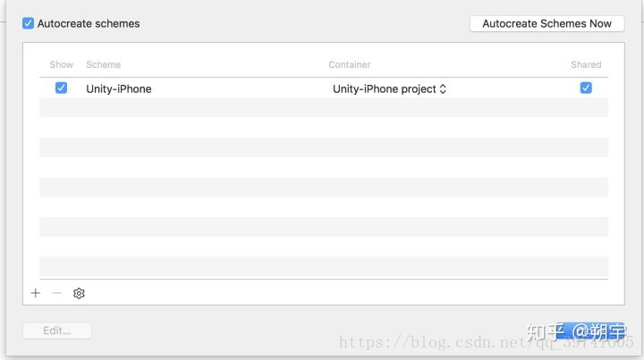The width and height of the screenshot is (644, 360).
Task: Click the Unity-iPhone project container text
Action: (x=385, y=89)
